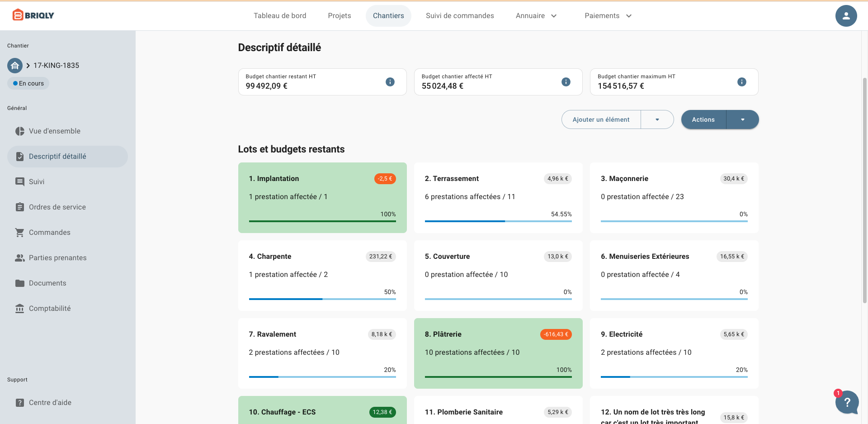Viewport: 868px width, 424px height.
Task: Click the Vue d'ensemble pie chart icon
Action: click(x=20, y=131)
